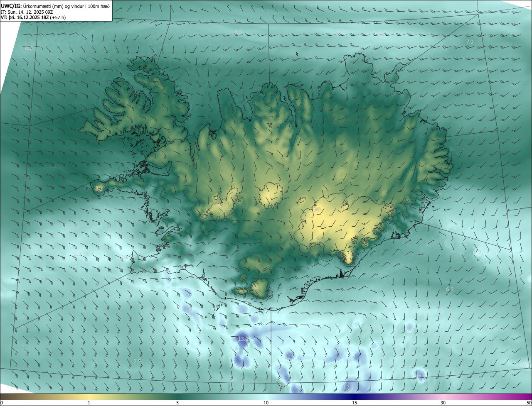
Task: Click the '10.2' value label near the coast
Action: pos(126,257)
